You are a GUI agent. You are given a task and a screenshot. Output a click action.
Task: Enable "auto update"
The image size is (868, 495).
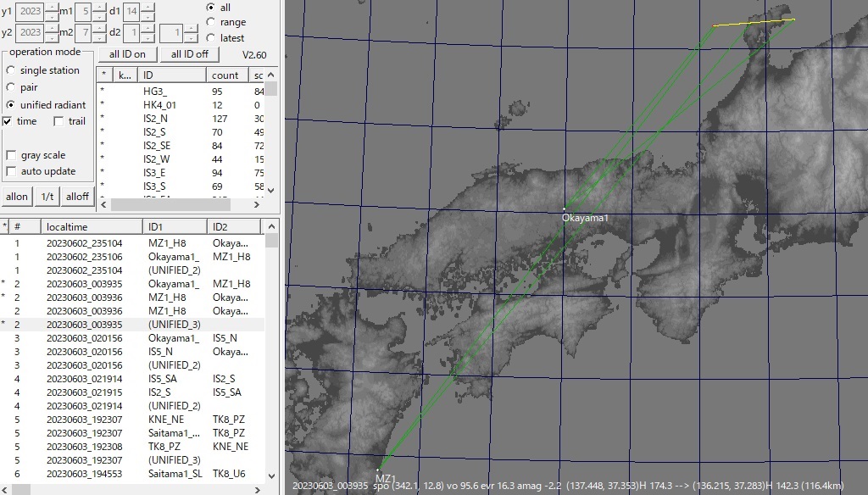[x=10, y=171]
